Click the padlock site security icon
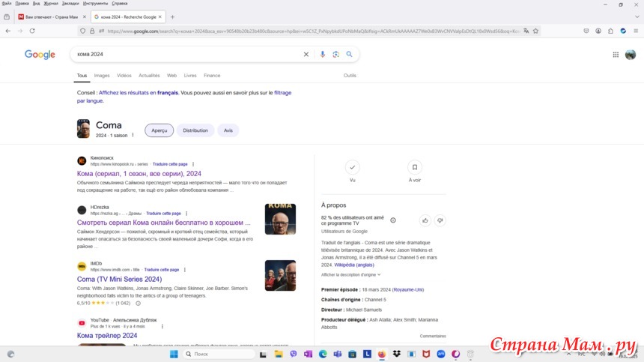Viewport: 644px width, 362px height. pos(92,31)
